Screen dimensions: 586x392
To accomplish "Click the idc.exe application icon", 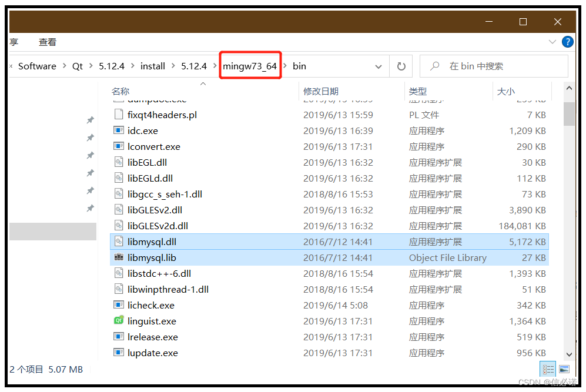I will pyautogui.click(x=119, y=130).
